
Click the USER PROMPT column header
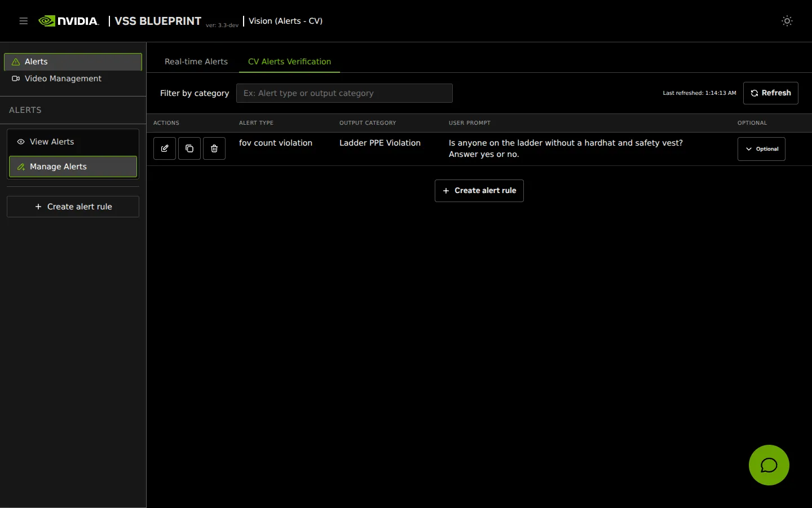470,123
